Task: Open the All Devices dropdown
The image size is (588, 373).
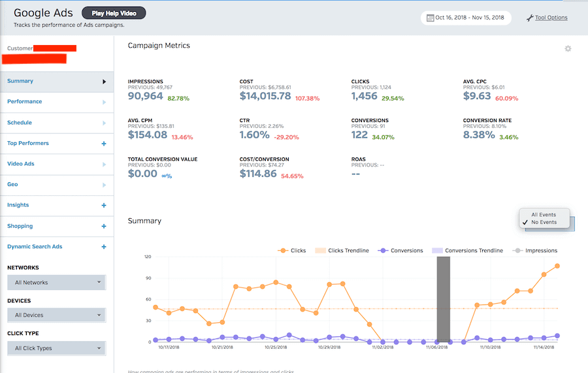Action: pyautogui.click(x=56, y=316)
